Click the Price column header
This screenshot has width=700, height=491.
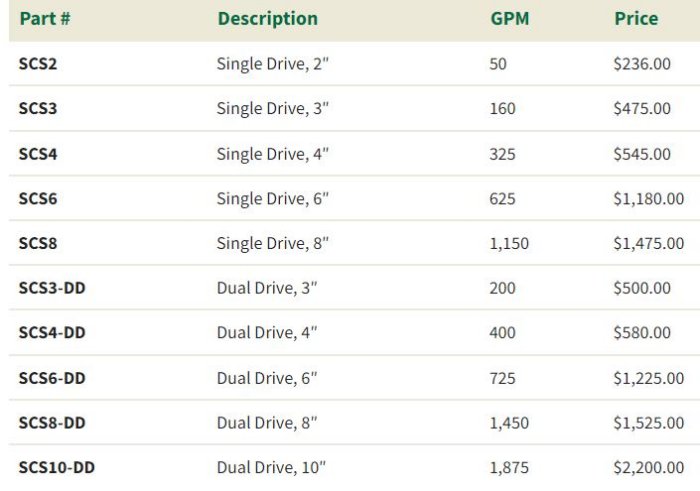coord(636,19)
